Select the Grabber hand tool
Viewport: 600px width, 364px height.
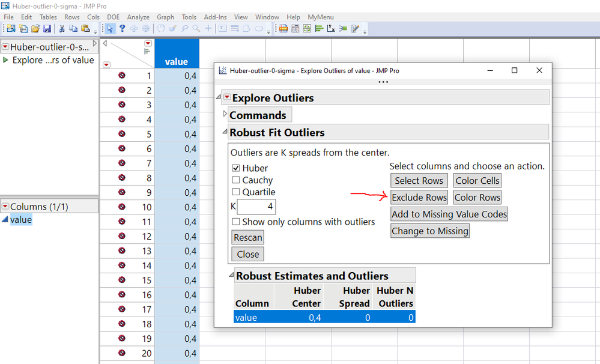(160, 29)
